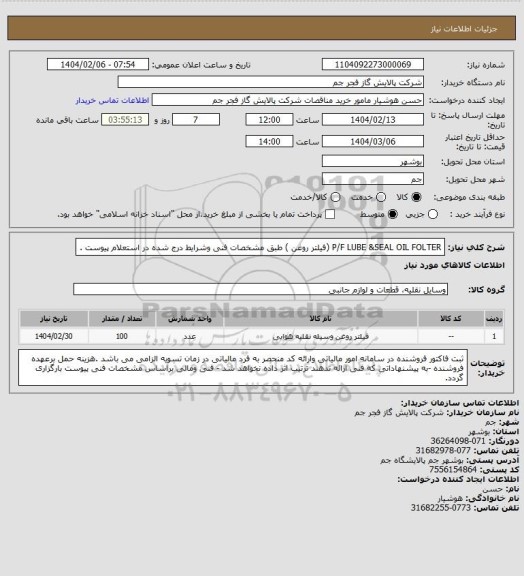The image size is (524, 576).
Task: Click the requester phone 31682255-0773
Action: tap(441, 508)
